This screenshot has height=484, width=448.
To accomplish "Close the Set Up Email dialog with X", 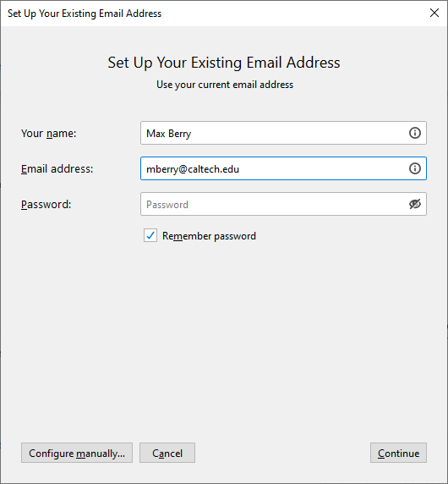I will tap(434, 13).
